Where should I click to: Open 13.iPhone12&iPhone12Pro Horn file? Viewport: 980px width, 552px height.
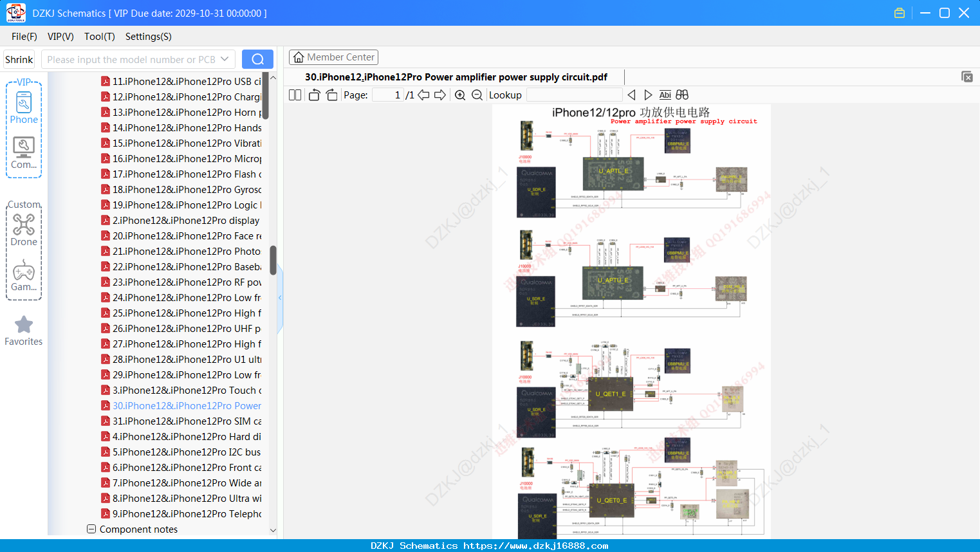(x=187, y=112)
